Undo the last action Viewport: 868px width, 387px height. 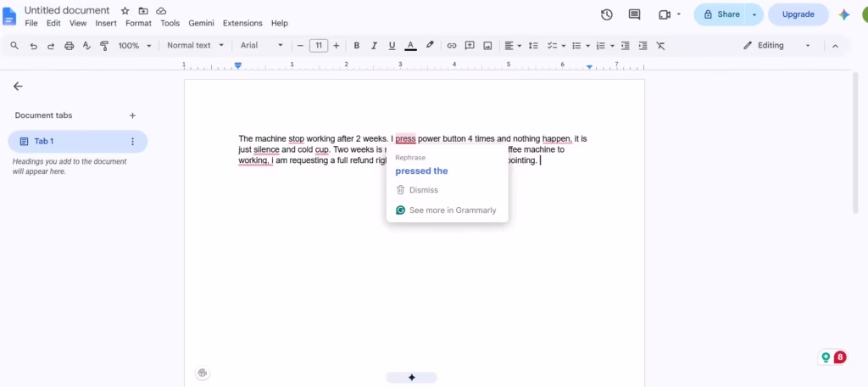coord(33,46)
